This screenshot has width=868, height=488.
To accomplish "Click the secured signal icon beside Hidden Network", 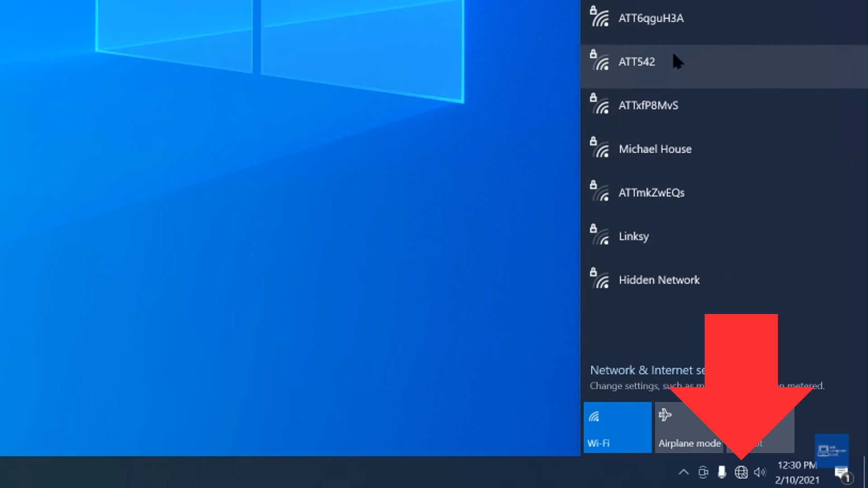I will (x=599, y=278).
